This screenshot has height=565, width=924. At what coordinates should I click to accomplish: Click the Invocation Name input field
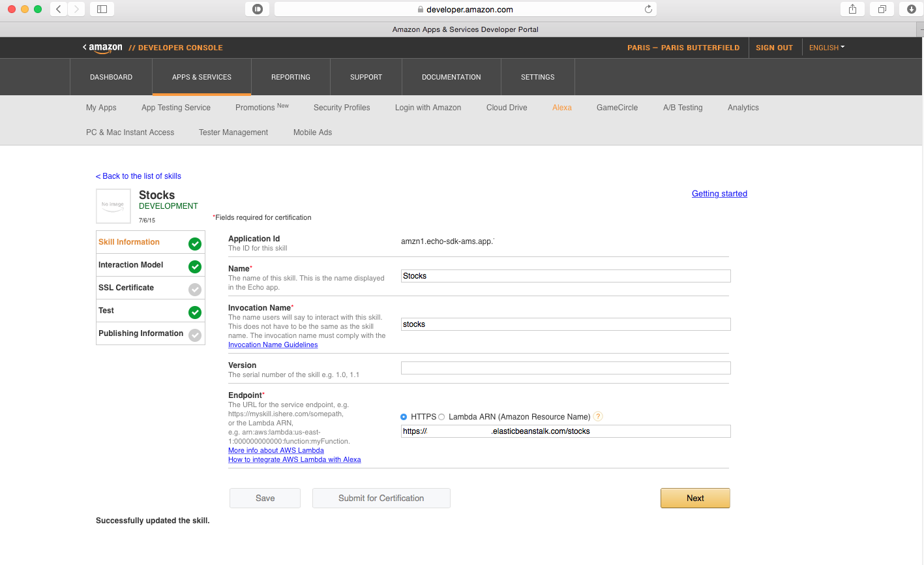[x=565, y=324]
